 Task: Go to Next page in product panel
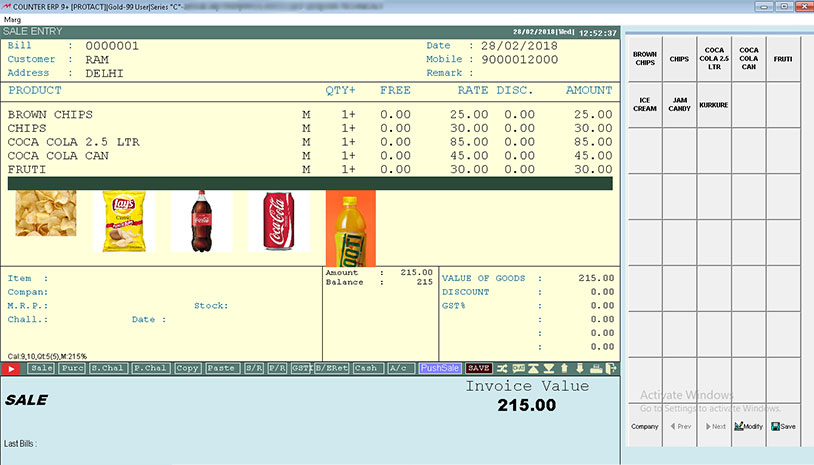(714, 426)
